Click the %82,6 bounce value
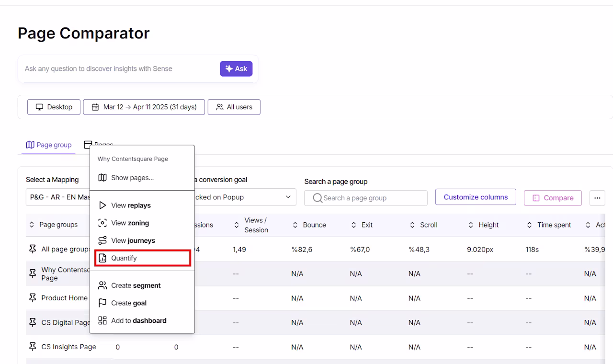This screenshot has height=364, width=613. (302, 250)
